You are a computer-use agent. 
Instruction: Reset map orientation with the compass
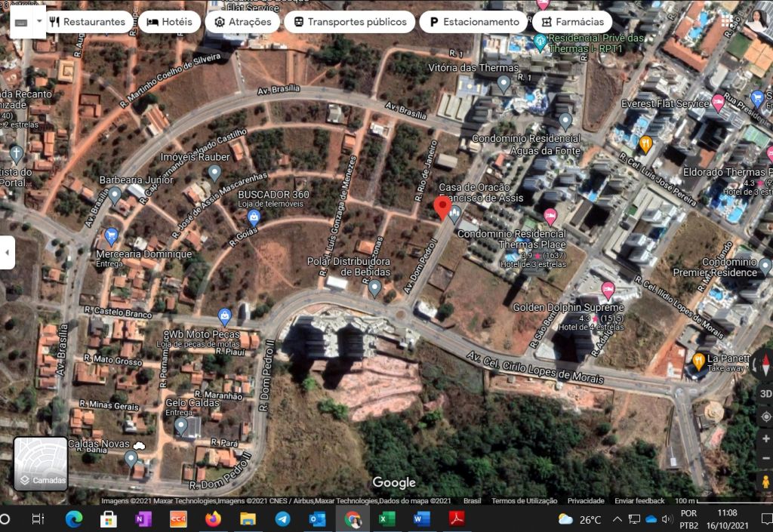[765, 364]
